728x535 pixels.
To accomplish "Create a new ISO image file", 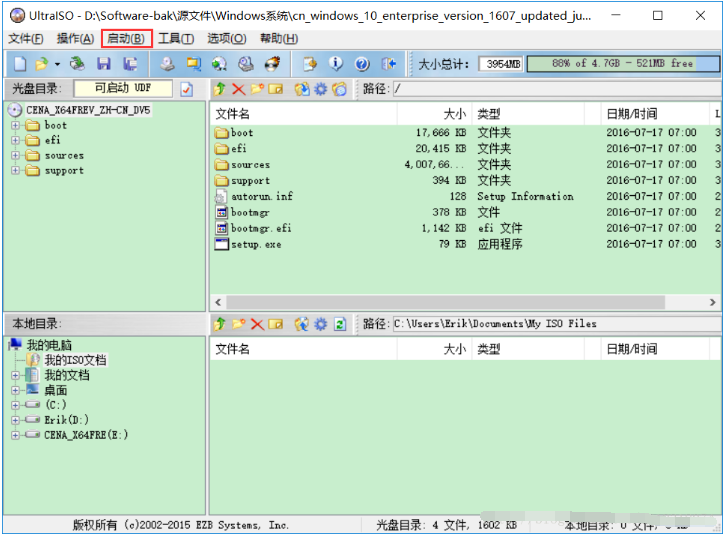I will 20,64.
